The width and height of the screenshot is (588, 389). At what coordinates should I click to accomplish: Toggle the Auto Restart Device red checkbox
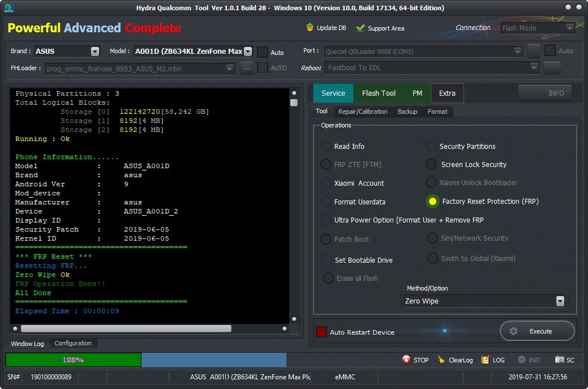pyautogui.click(x=321, y=332)
